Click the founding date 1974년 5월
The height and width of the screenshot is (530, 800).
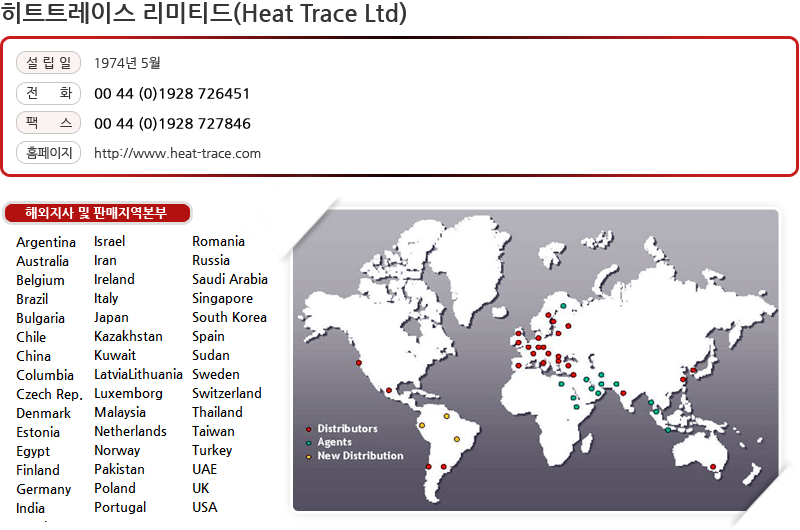(x=127, y=63)
